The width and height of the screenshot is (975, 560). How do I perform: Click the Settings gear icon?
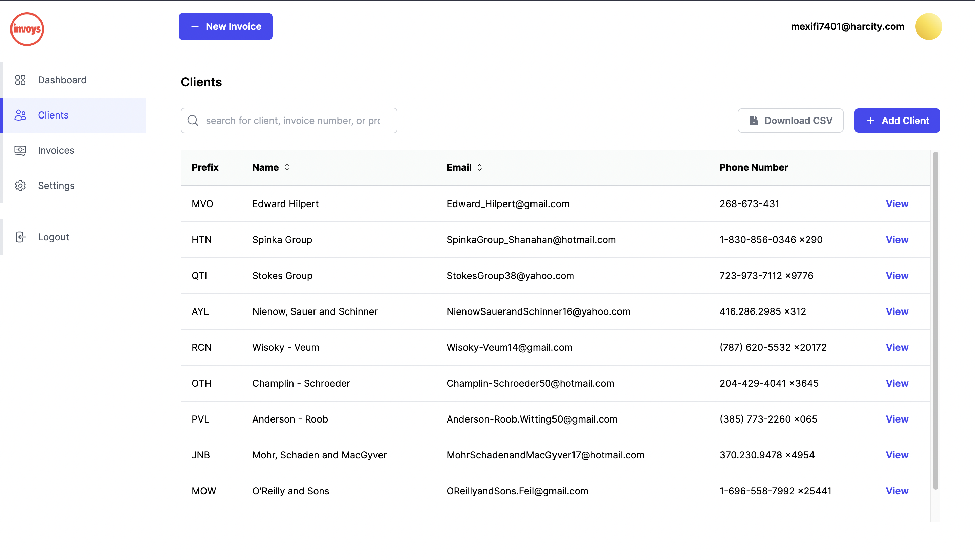click(20, 186)
